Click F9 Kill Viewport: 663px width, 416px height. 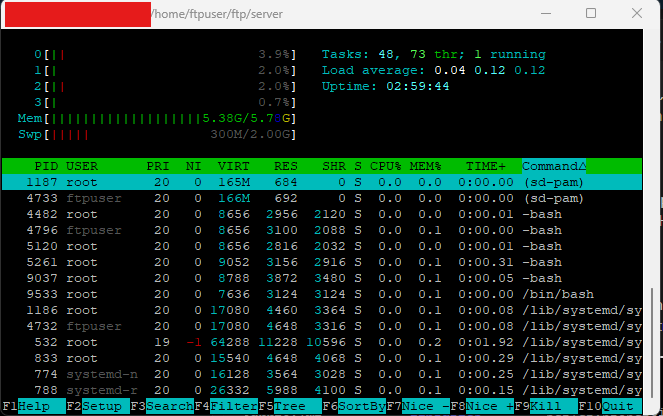(x=546, y=406)
